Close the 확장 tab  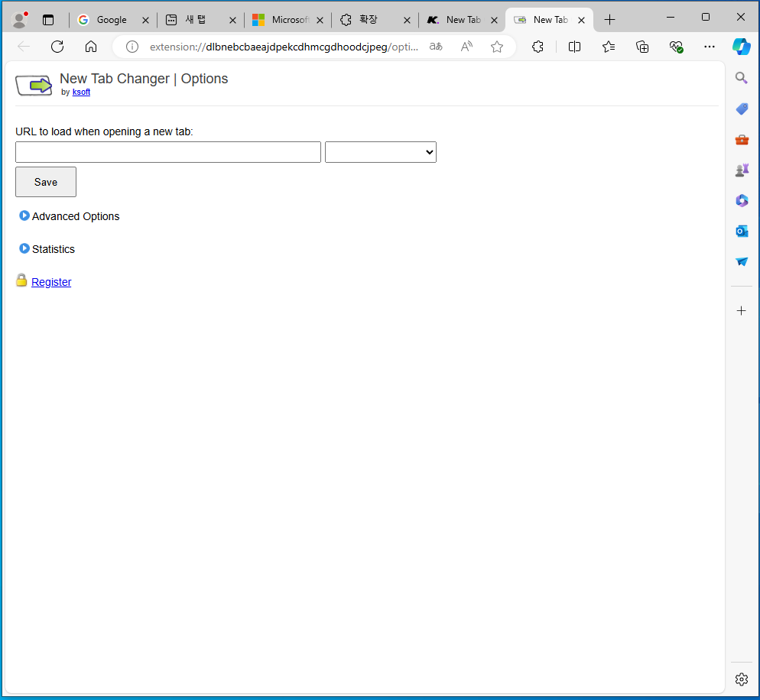(x=407, y=20)
